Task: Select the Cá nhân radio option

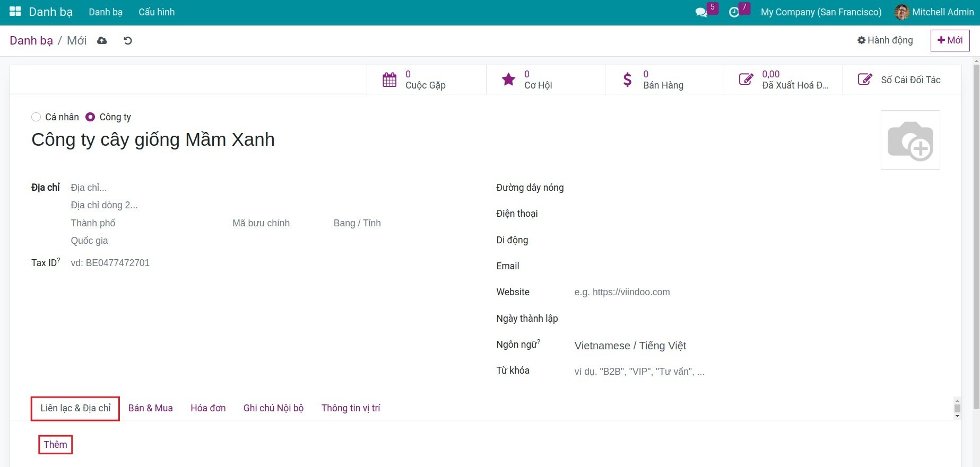Action: pos(36,117)
